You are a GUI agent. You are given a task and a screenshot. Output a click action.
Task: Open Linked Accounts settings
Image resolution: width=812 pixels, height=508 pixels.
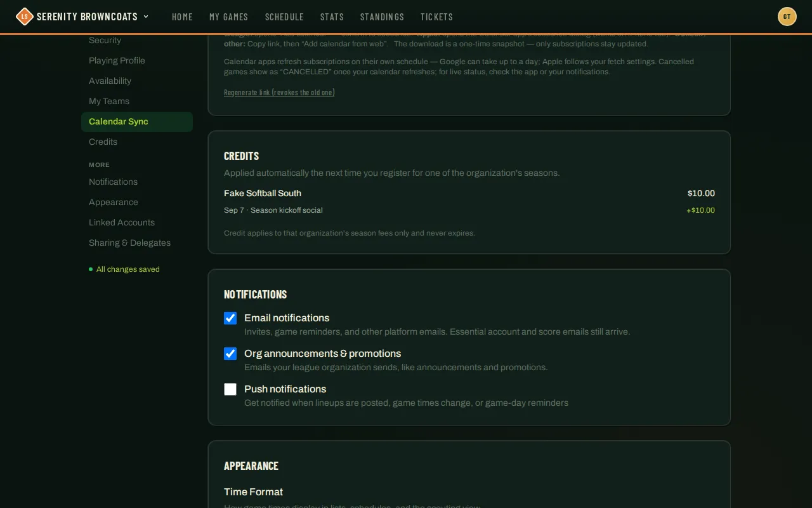pos(137,222)
